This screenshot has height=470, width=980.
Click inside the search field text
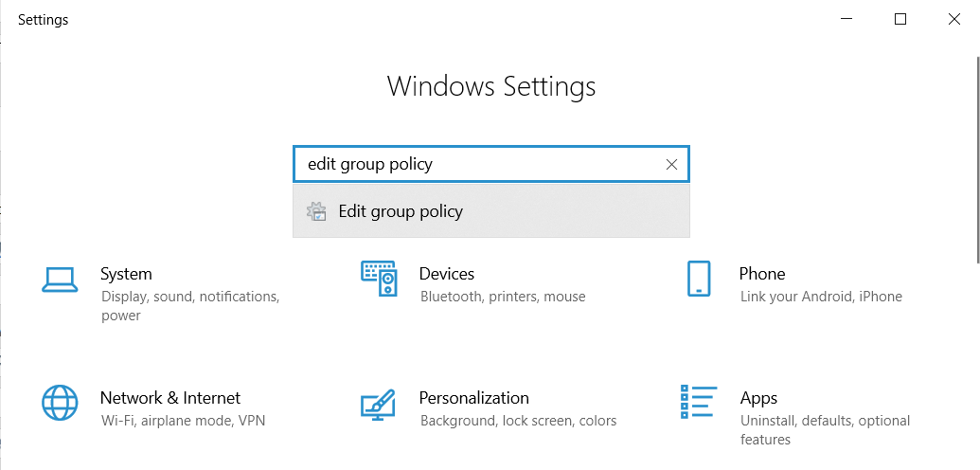tap(370, 165)
